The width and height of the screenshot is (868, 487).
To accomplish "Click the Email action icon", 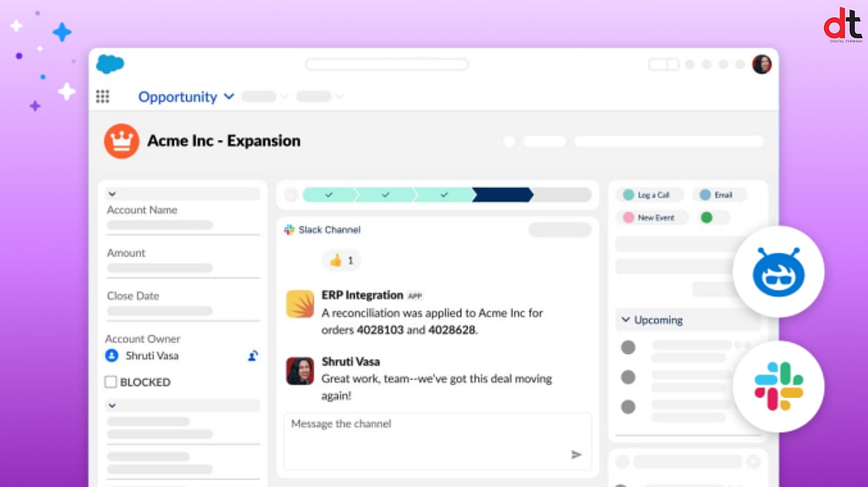I will coord(705,195).
